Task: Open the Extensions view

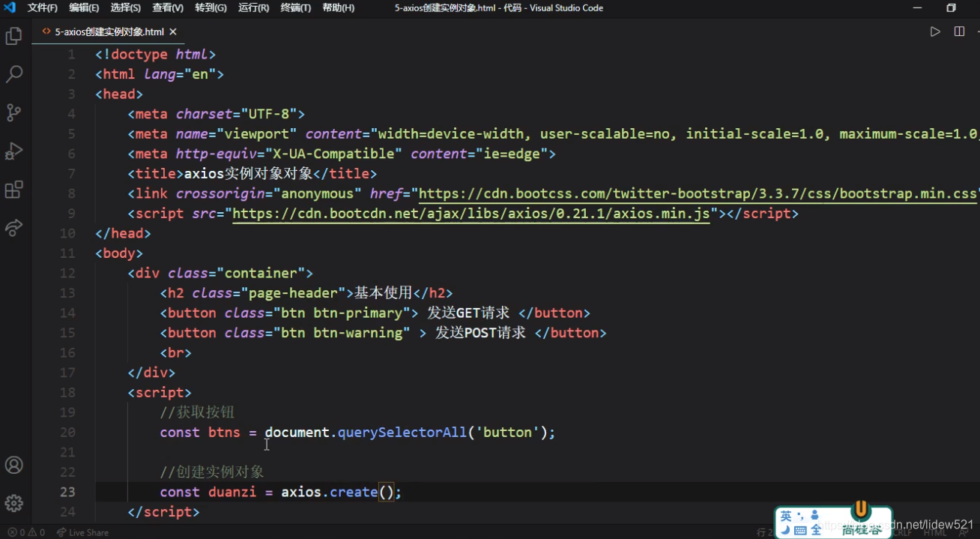Action: pos(13,189)
